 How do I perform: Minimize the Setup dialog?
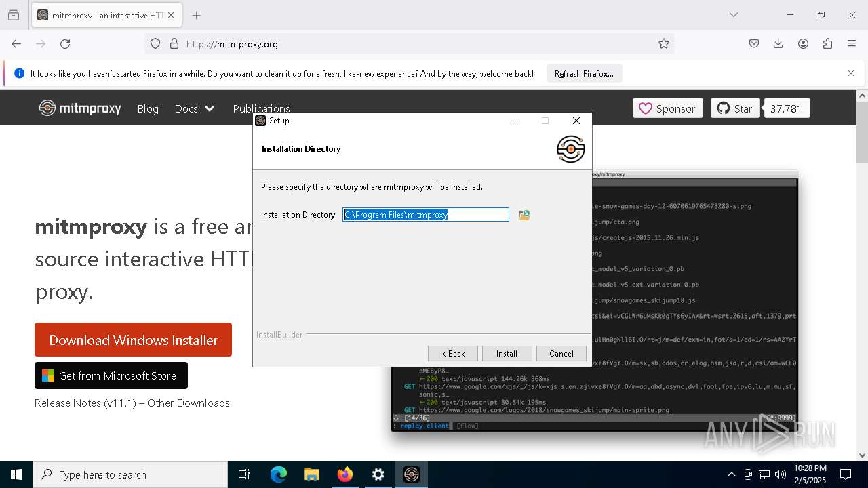click(x=515, y=121)
